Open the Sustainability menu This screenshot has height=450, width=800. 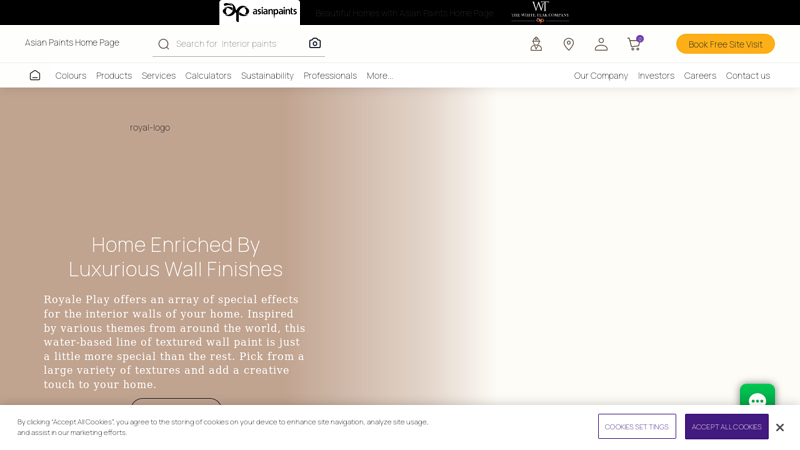click(x=267, y=76)
